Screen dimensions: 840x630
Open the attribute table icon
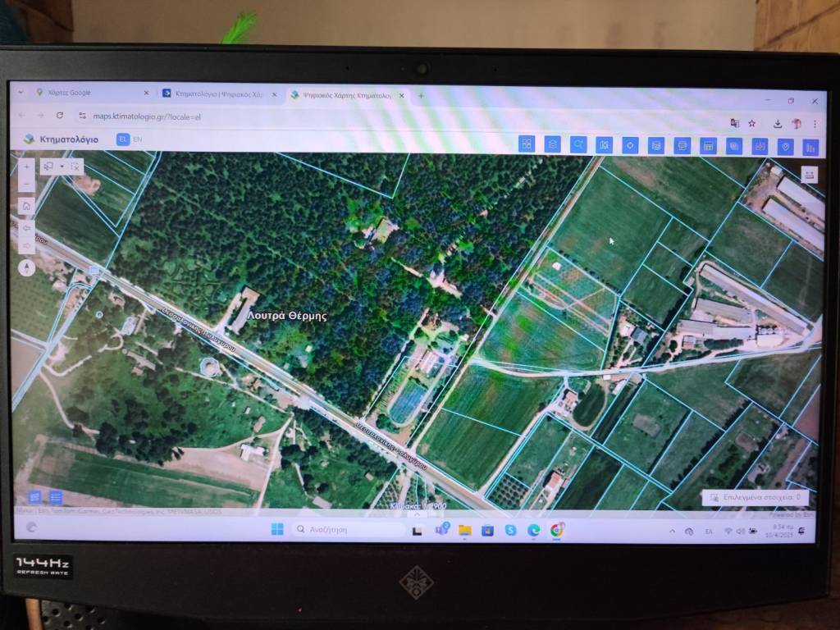click(x=709, y=146)
